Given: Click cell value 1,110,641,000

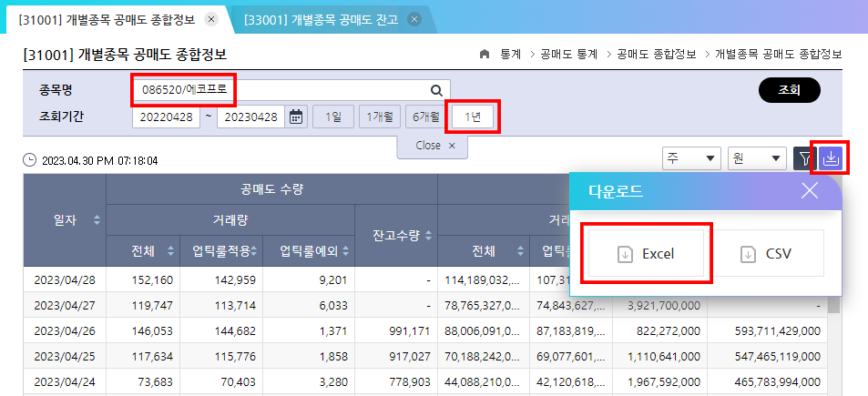Looking at the screenshot, I should click(665, 356).
